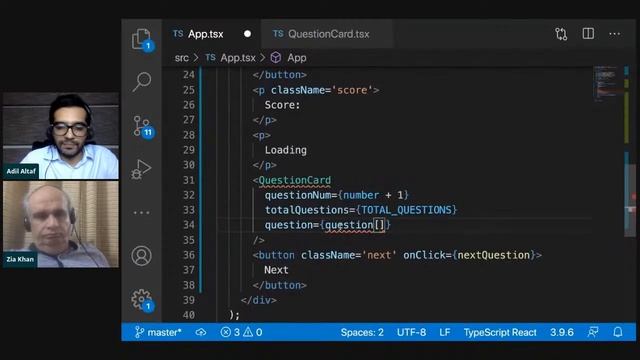The height and width of the screenshot is (360, 640).
Task: Click the Open Changes compare icon
Action: click(x=561, y=34)
